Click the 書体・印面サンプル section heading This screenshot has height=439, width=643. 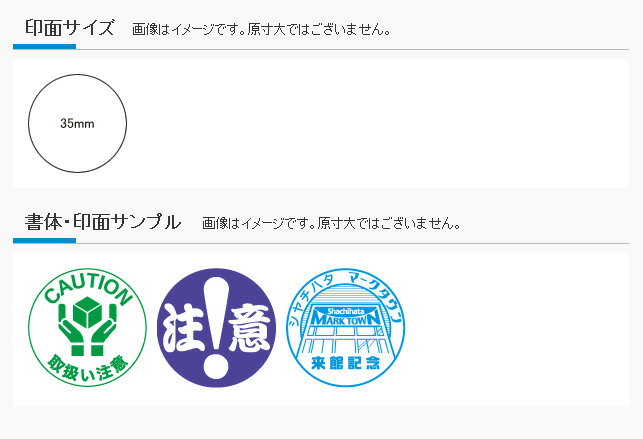click(x=103, y=222)
